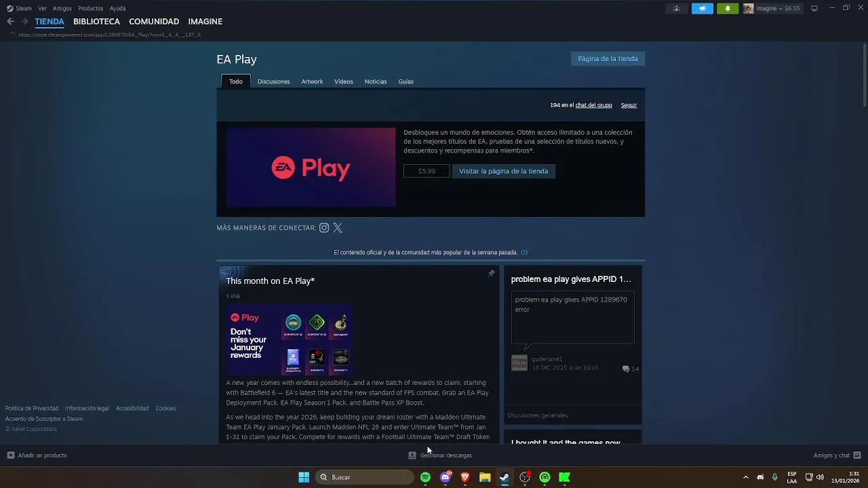Go to COMUNIDAD section
868x488 pixels.
[154, 22]
